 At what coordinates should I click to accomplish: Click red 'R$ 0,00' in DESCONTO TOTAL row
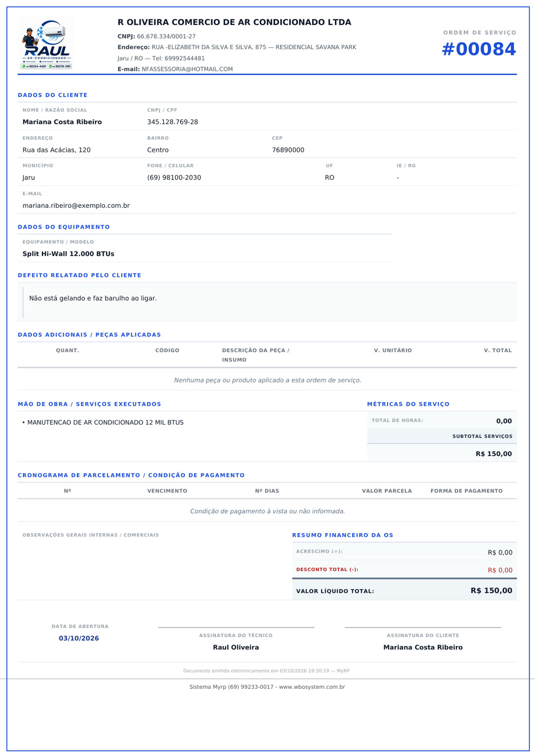(500, 570)
